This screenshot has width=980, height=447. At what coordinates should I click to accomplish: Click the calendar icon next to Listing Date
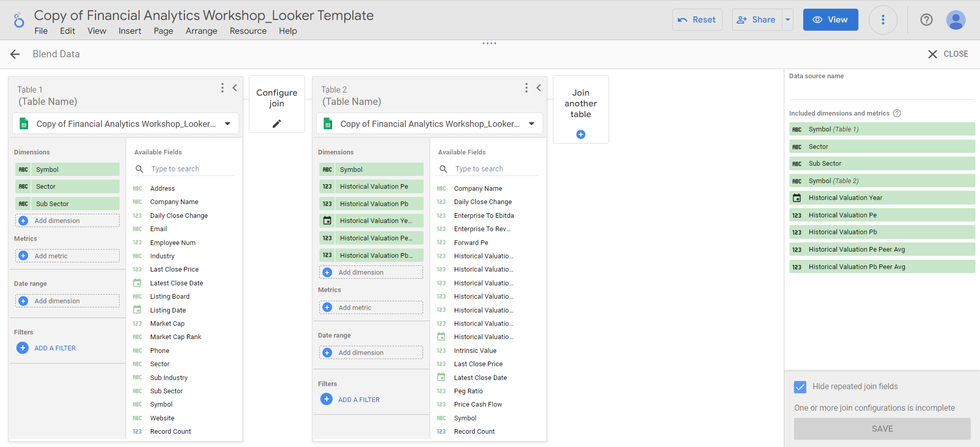[x=137, y=310]
